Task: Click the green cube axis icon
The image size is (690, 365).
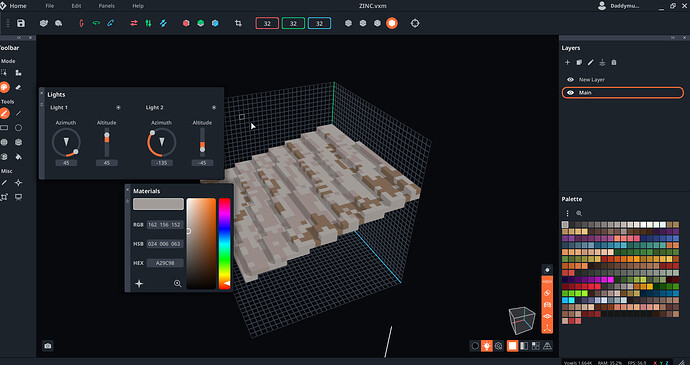Action: [x=201, y=23]
